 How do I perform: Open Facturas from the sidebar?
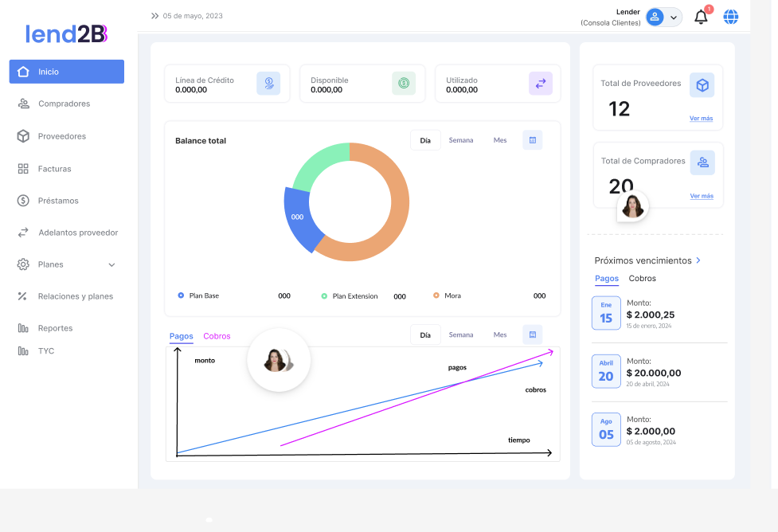(54, 169)
